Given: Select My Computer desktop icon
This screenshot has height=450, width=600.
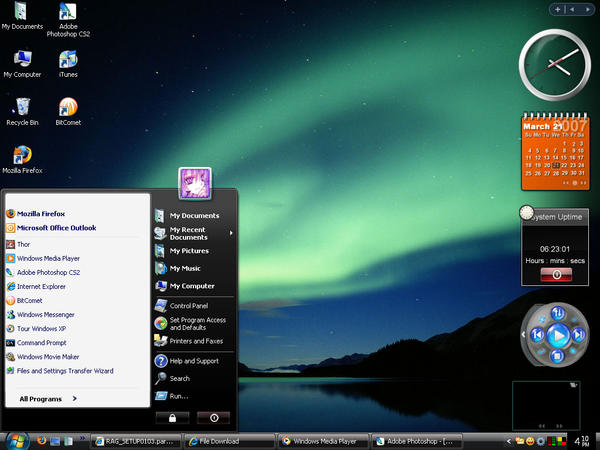Looking at the screenshot, I should (22, 64).
